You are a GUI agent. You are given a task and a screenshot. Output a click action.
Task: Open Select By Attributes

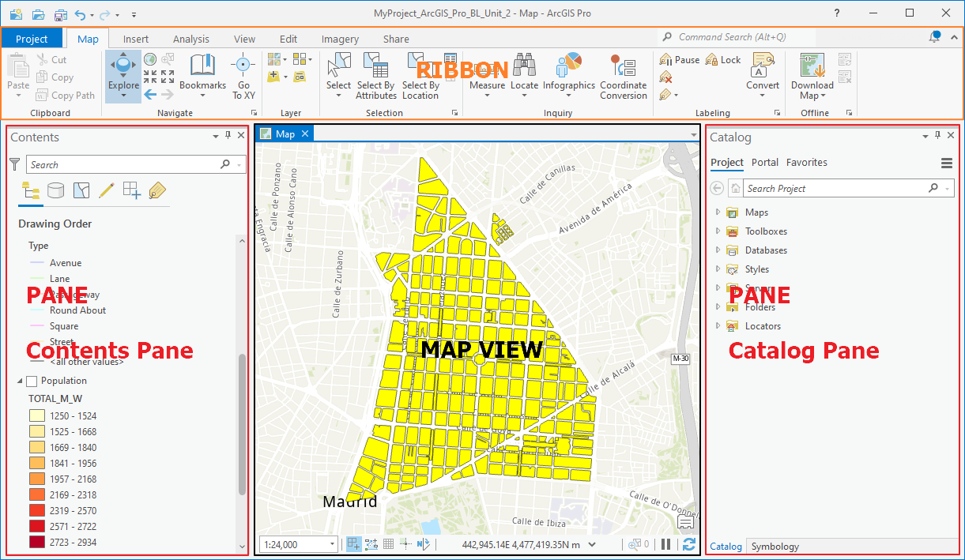[376, 77]
